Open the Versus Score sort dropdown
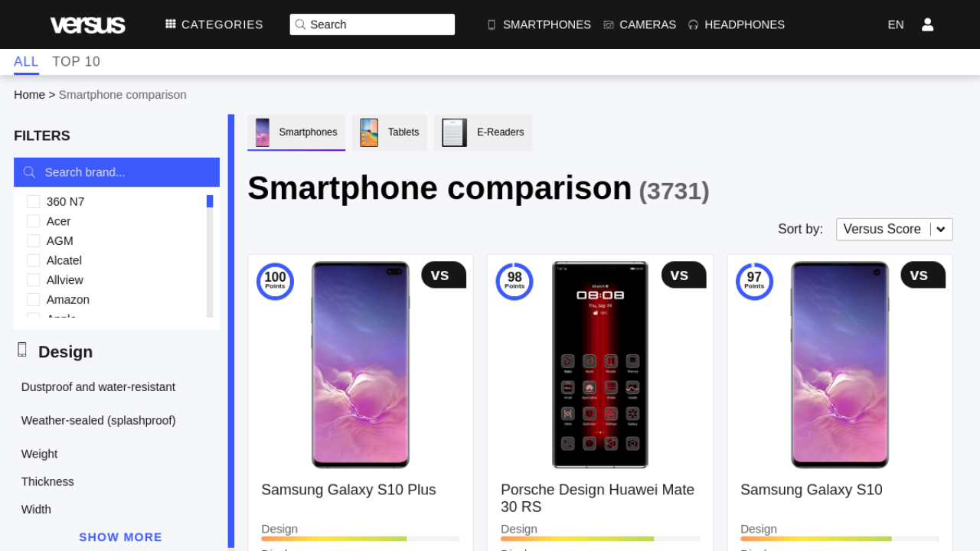 pos(894,229)
